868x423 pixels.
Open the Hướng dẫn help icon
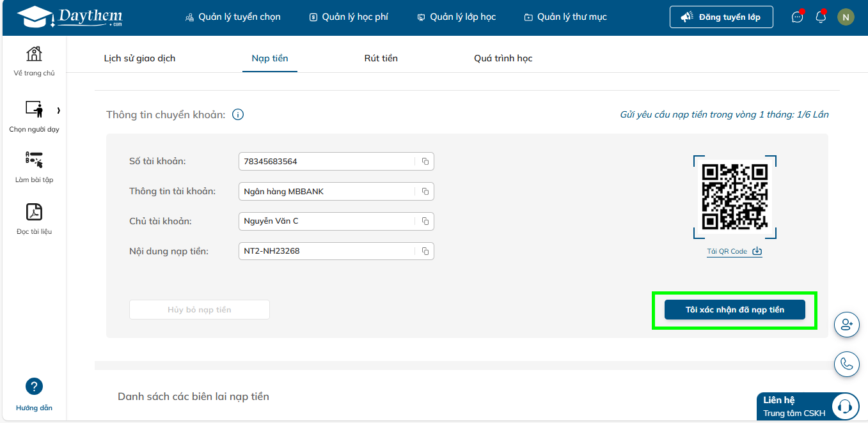[x=34, y=387]
